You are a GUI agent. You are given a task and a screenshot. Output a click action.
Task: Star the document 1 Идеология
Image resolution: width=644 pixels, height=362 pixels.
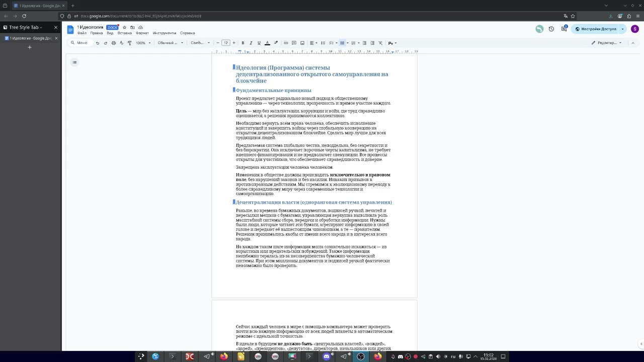point(124,27)
